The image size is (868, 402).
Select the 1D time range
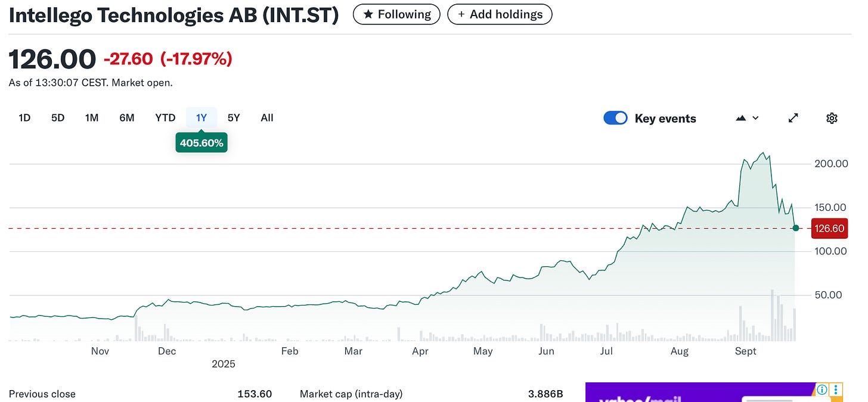(24, 118)
